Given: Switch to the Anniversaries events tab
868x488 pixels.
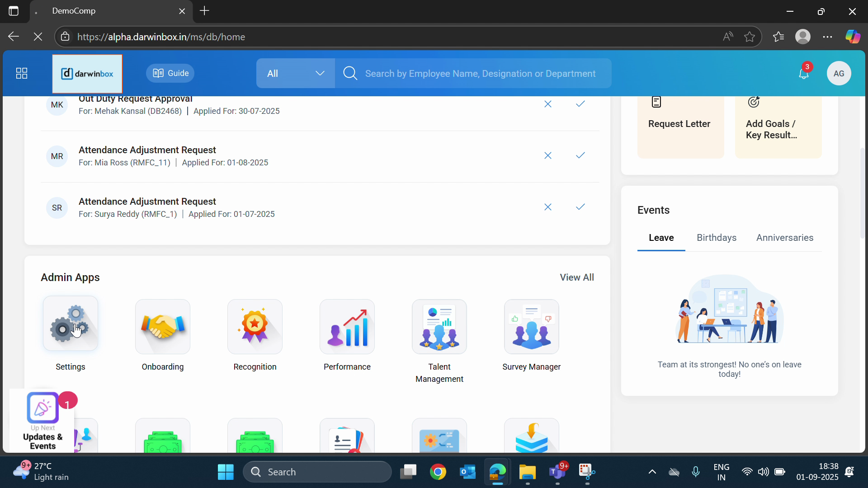Looking at the screenshot, I should point(785,238).
